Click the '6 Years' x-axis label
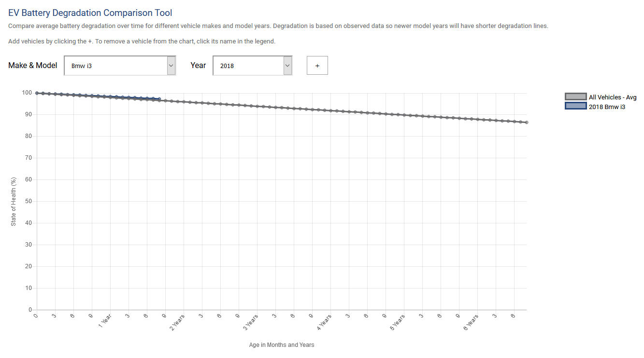 click(x=471, y=322)
